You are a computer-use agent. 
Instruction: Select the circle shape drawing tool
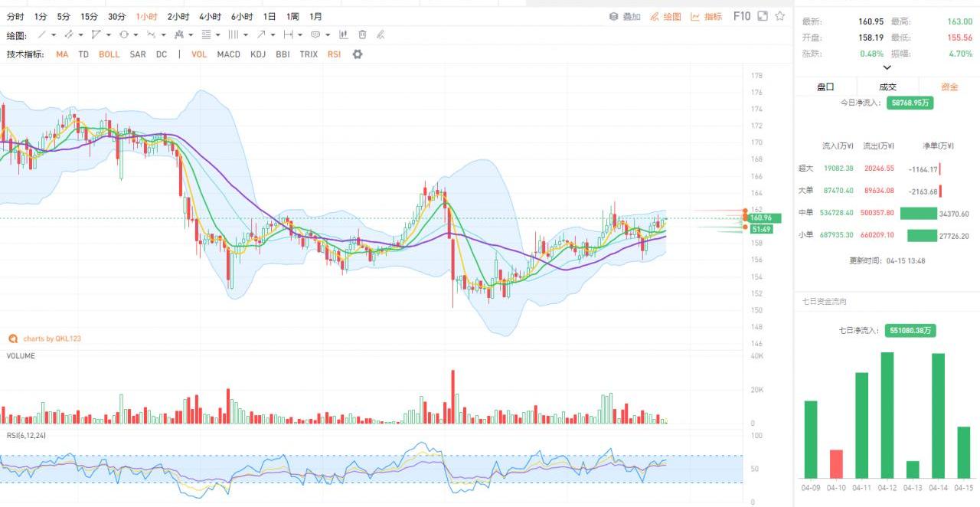point(123,34)
